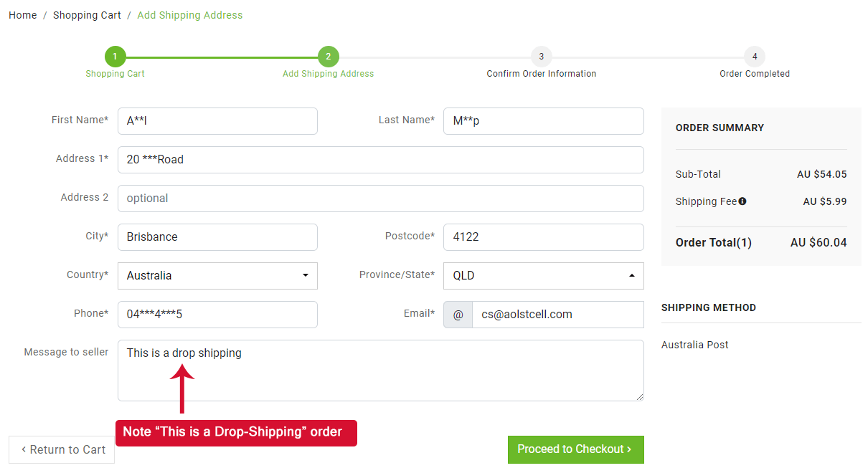
Task: Expand the Province/State dropdown
Action: coord(543,276)
